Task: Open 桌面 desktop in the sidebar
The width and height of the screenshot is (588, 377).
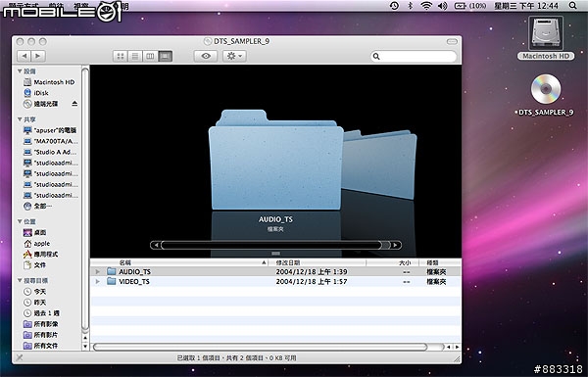Action: click(34, 233)
